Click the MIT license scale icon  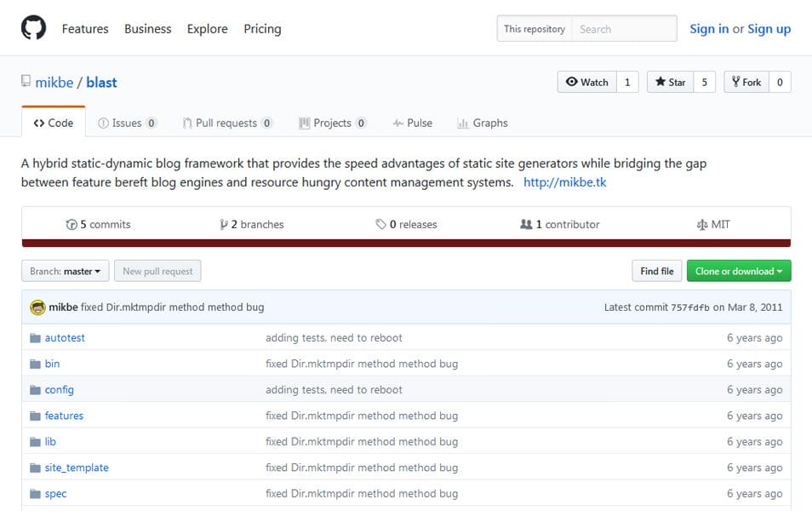702,224
